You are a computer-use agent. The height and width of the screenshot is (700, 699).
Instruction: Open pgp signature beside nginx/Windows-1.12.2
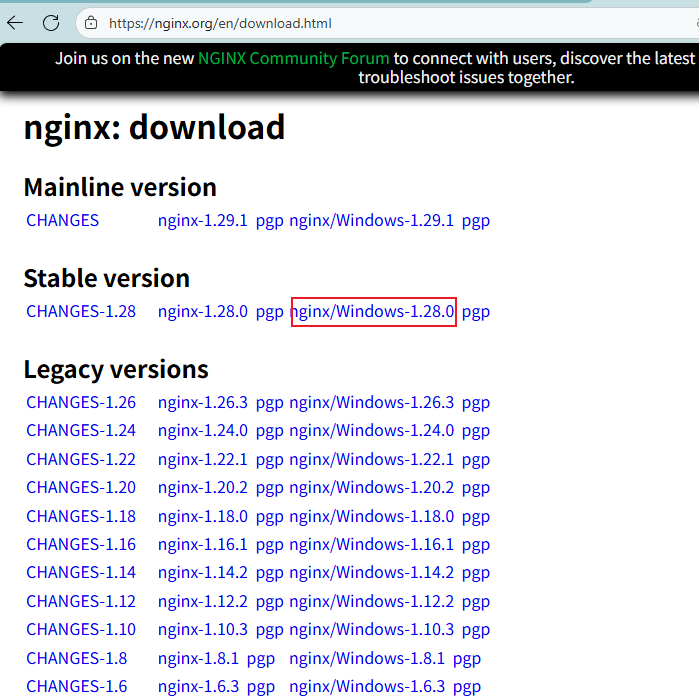(476, 602)
